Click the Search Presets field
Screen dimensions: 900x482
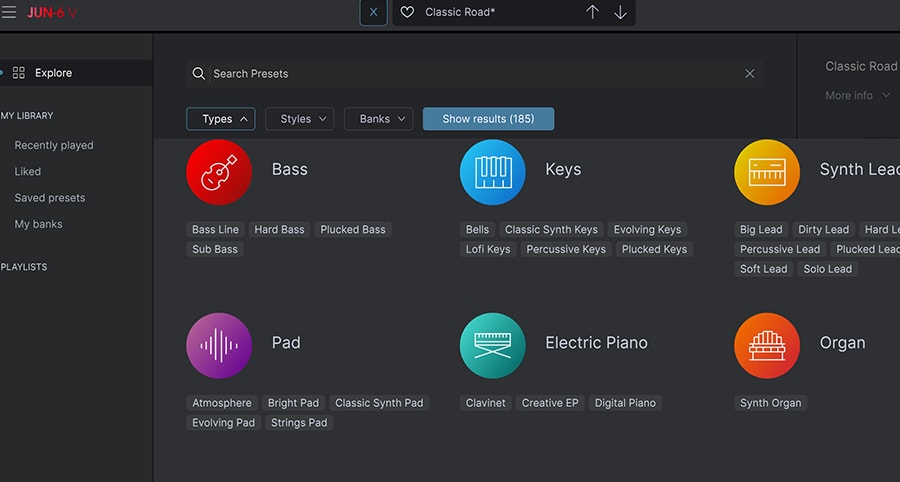coord(470,74)
